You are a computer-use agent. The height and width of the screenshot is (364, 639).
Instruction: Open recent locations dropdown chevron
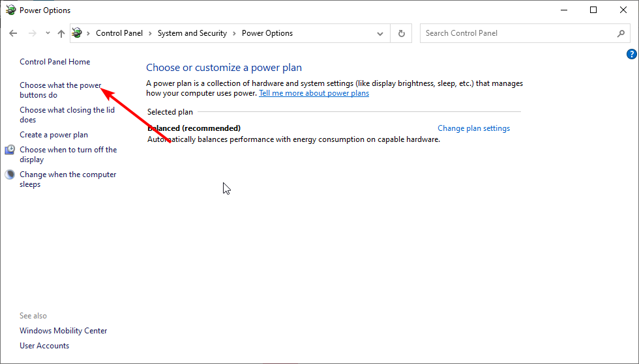[48, 33]
